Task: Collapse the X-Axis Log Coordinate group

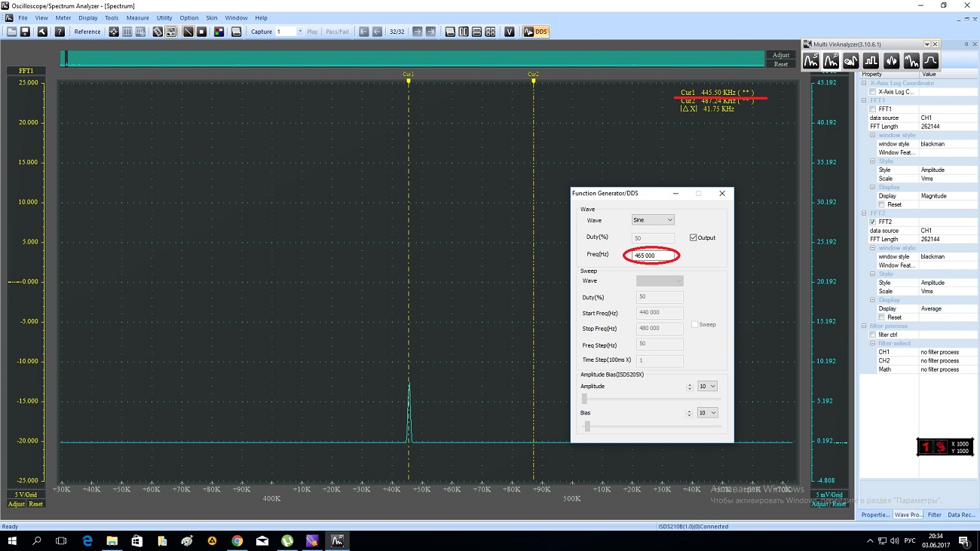Action: (x=865, y=83)
